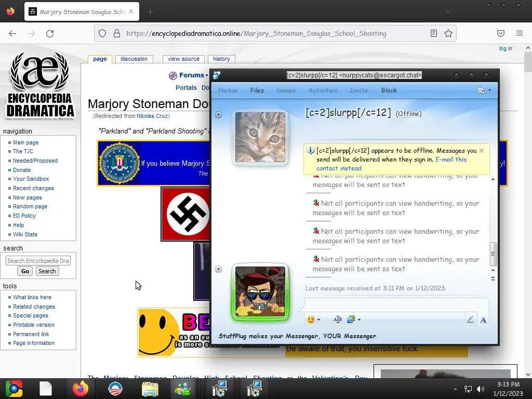The width and height of the screenshot is (532, 399).
Task: Open Recent changes in navigation sidebar
Action: pos(33,188)
